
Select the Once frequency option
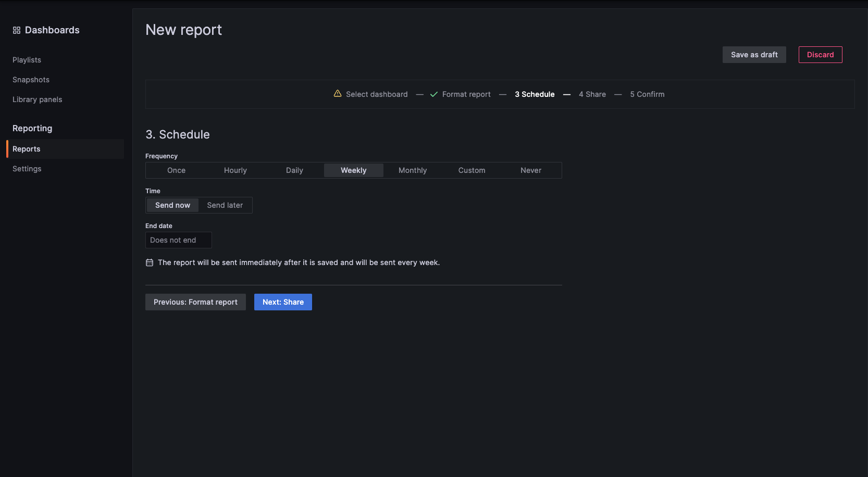(176, 170)
